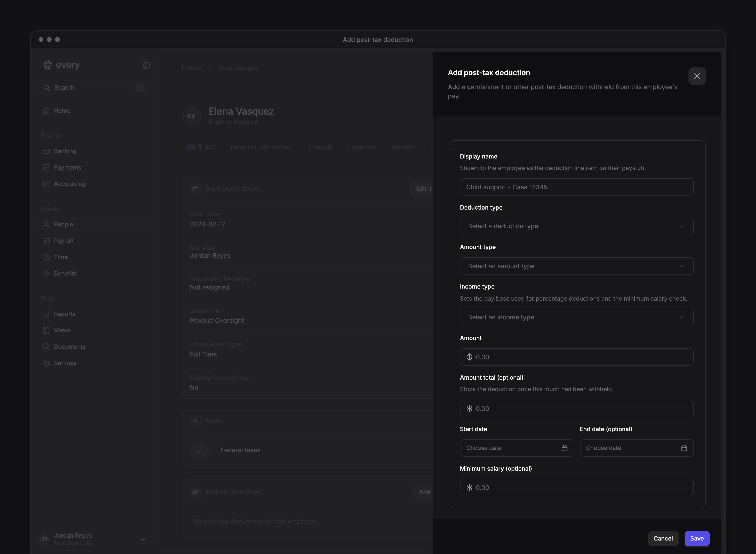Click the Amount total input field

click(x=576, y=409)
